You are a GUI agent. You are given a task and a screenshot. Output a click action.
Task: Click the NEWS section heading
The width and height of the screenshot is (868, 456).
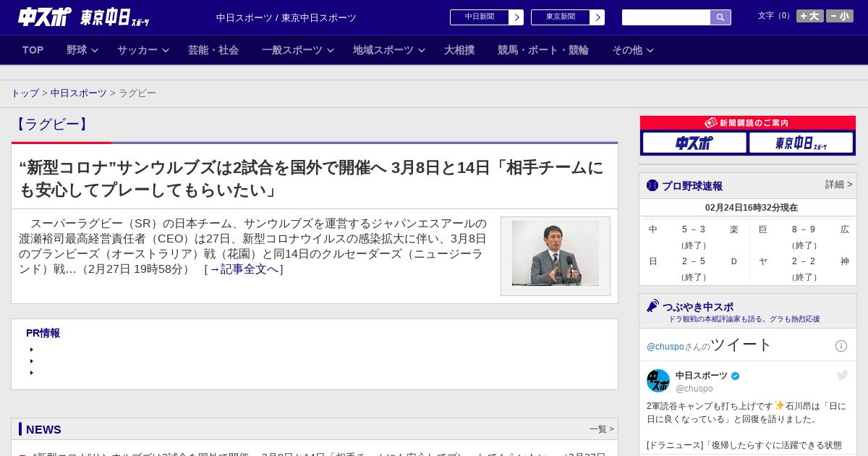click(43, 429)
